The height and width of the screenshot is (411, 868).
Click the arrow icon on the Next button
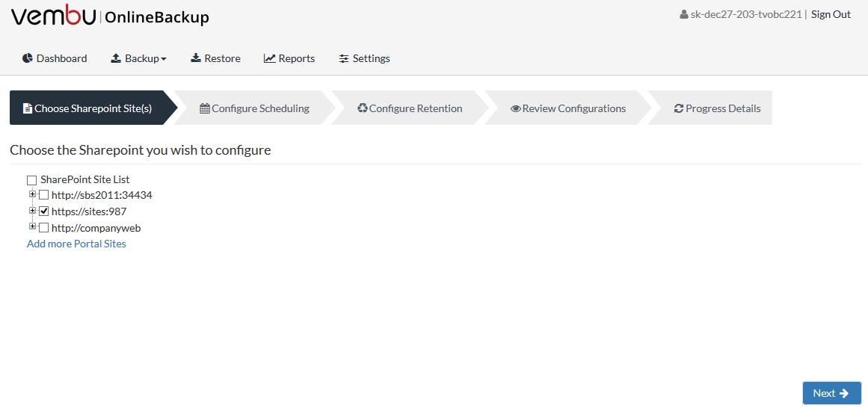coord(844,393)
